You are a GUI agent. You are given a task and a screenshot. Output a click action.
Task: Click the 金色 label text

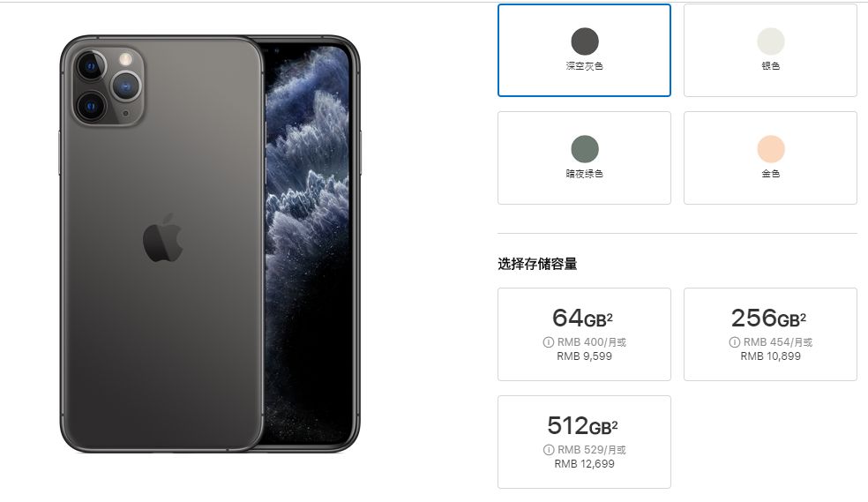click(771, 174)
